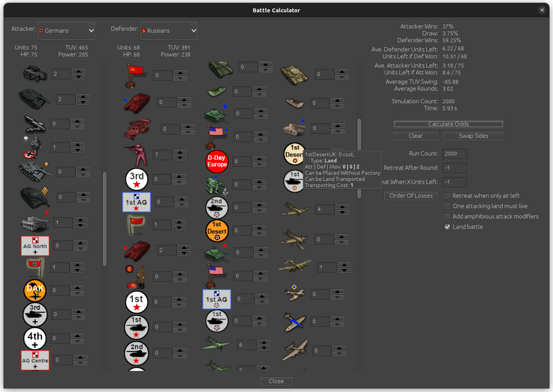
Task: Click the attacker panel vertical scrollbar
Action: (x=105, y=219)
